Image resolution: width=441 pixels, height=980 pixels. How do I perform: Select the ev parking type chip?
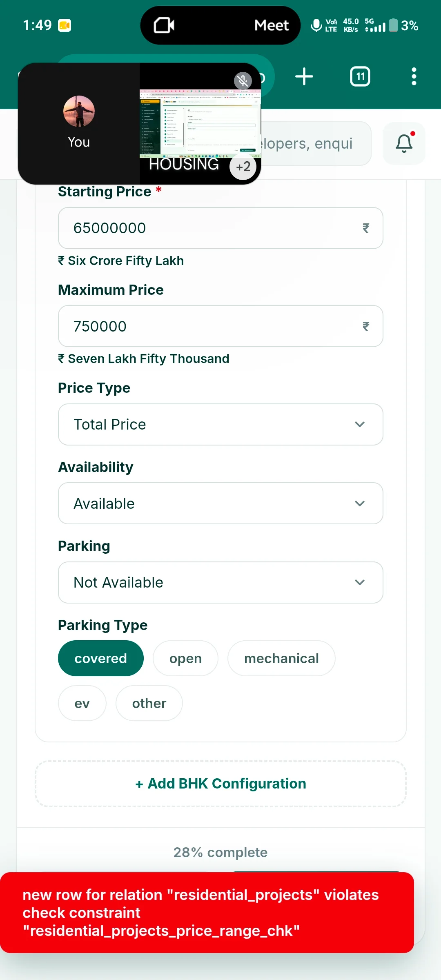coord(82,703)
